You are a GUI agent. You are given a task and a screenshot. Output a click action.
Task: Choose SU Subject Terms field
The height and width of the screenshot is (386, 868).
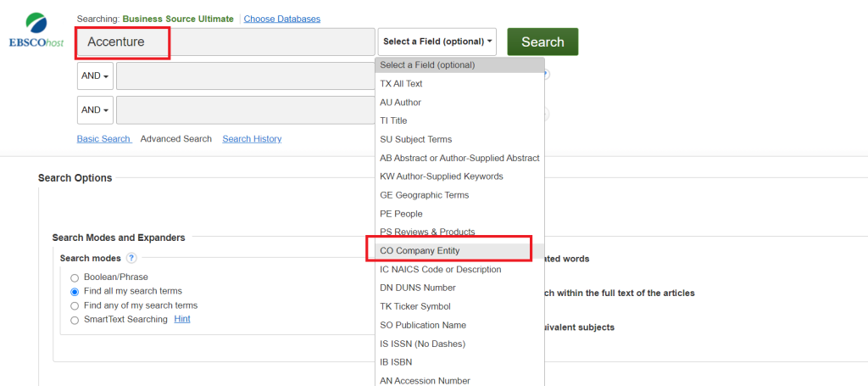point(459,140)
